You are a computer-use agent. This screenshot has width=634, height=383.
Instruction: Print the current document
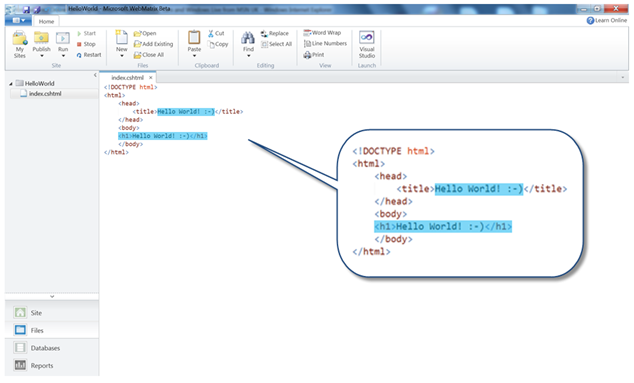(314, 54)
